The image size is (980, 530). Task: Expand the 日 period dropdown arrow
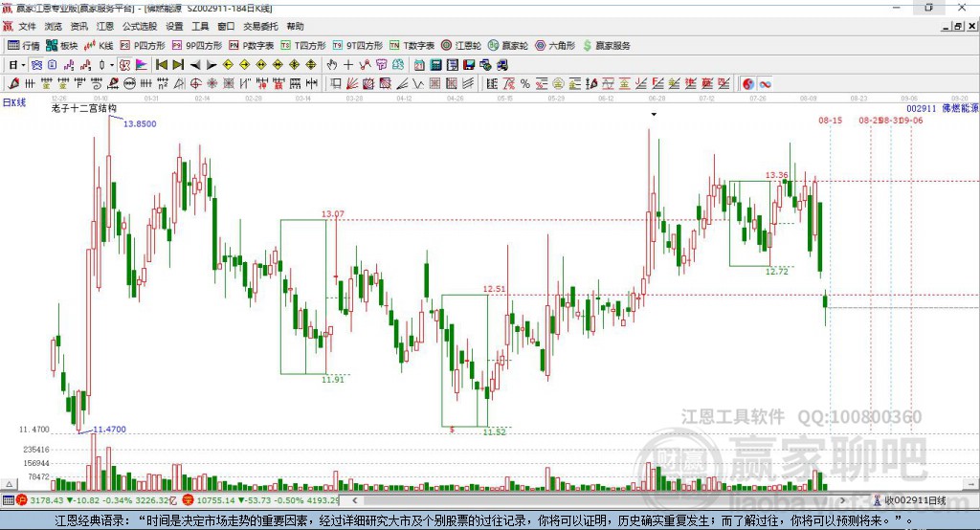[23, 65]
